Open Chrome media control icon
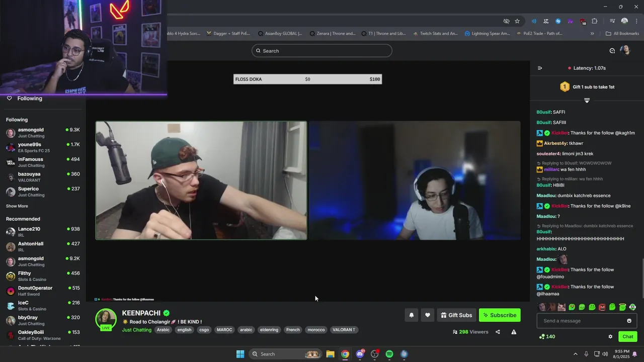Viewport: 644px width, 362px height. click(x=612, y=21)
